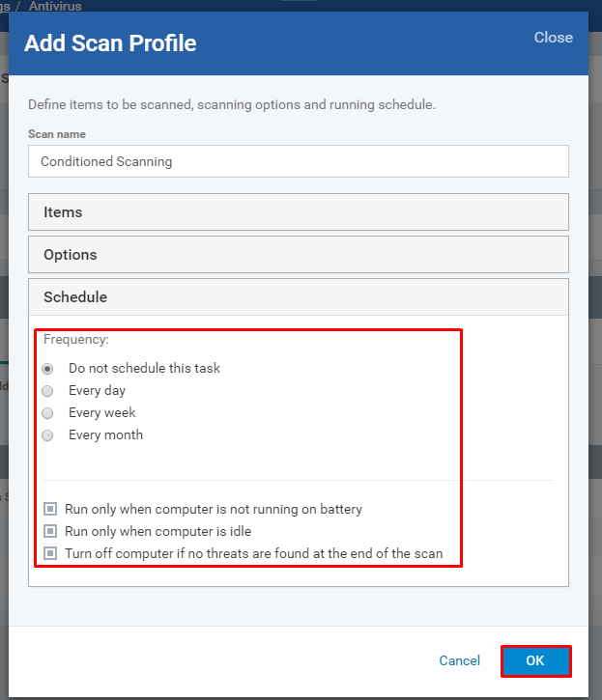Toggle "Run only when computer is not running on battery"

[50, 509]
